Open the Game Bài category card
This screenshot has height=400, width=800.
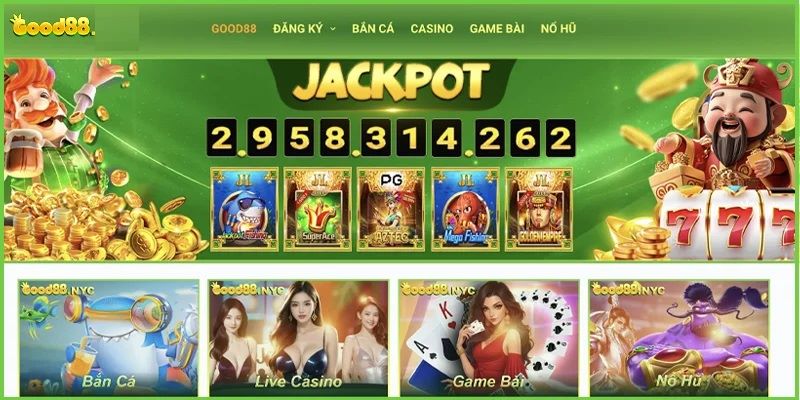pos(489,338)
